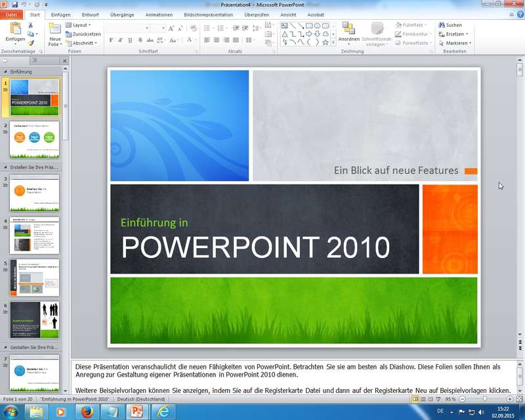Expand the Layout dropdown
This screenshot has width=525, height=420.
(79, 25)
